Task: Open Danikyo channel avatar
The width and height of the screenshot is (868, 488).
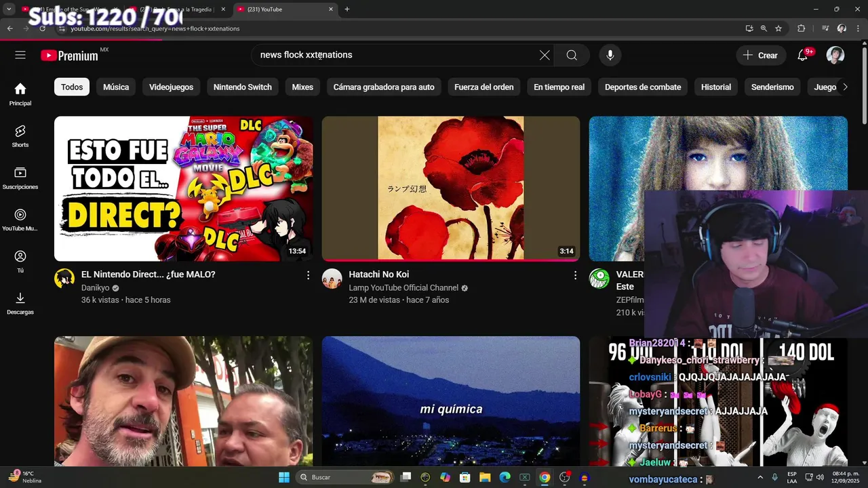Action: coord(64,279)
